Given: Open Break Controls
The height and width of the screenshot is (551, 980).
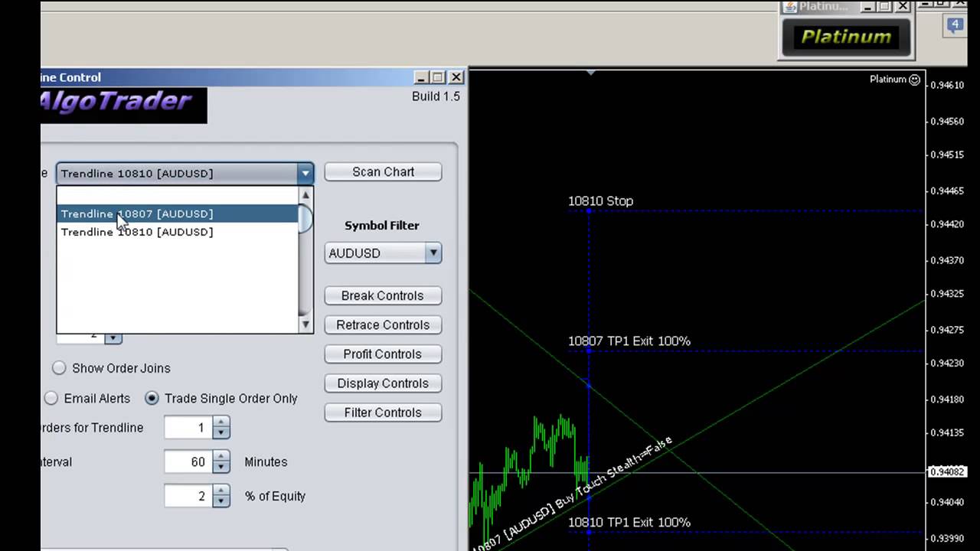Looking at the screenshot, I should pos(383,295).
